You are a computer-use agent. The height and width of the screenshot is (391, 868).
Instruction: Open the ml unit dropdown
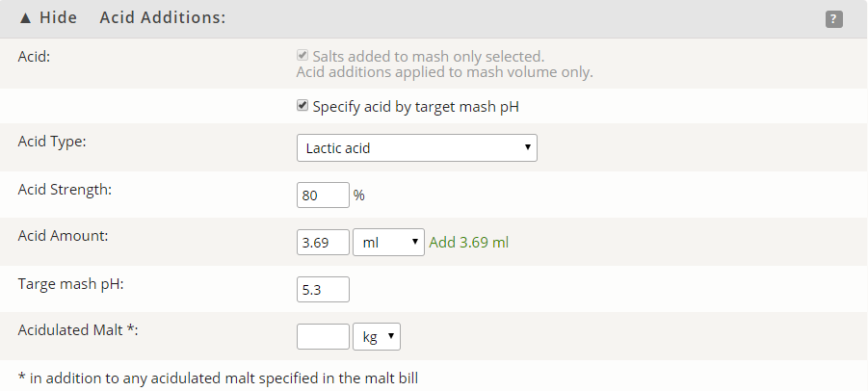click(388, 243)
